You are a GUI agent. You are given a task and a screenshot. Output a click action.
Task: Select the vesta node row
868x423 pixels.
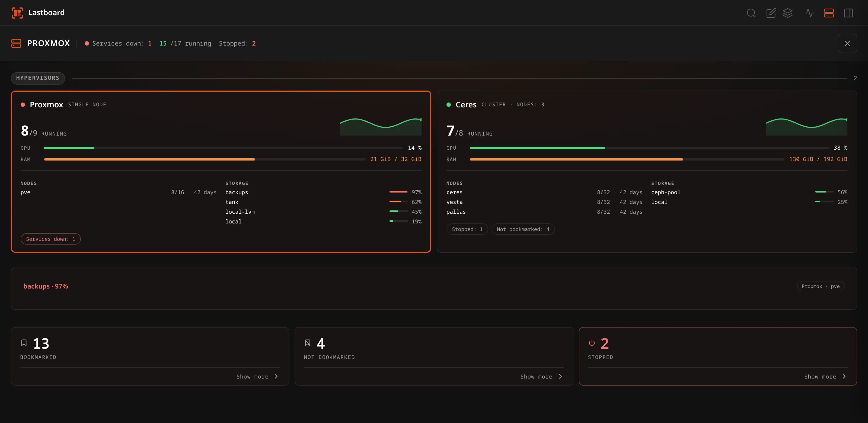tap(544, 202)
